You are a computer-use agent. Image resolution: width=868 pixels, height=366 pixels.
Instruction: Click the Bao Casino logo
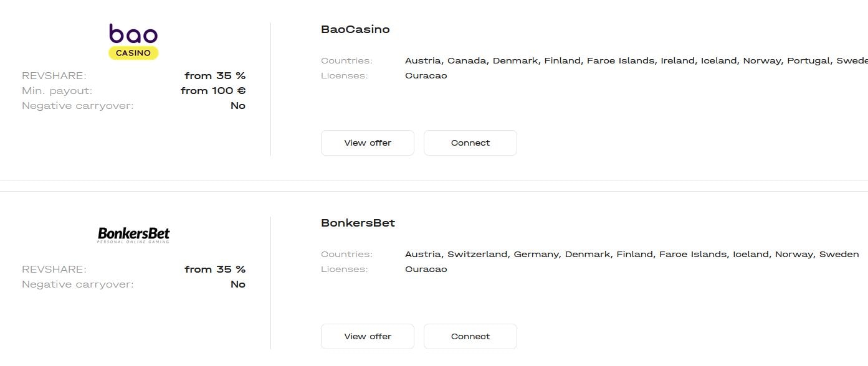point(133,41)
